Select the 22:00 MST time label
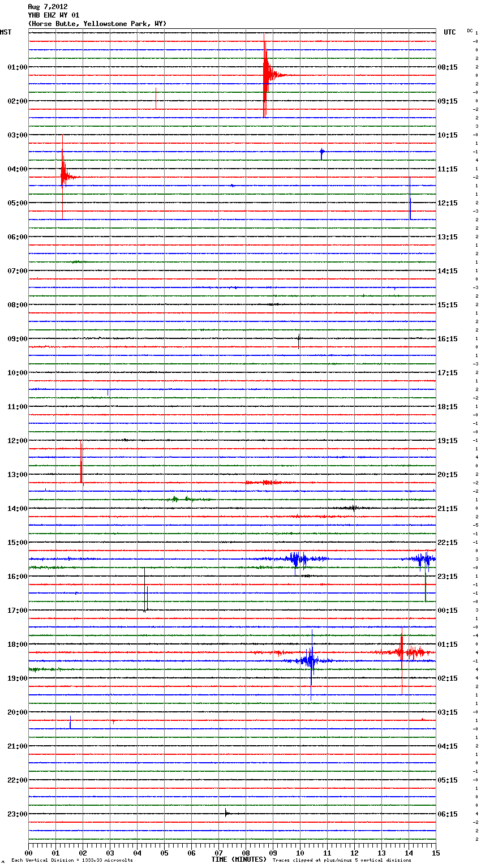 click(x=18, y=780)
